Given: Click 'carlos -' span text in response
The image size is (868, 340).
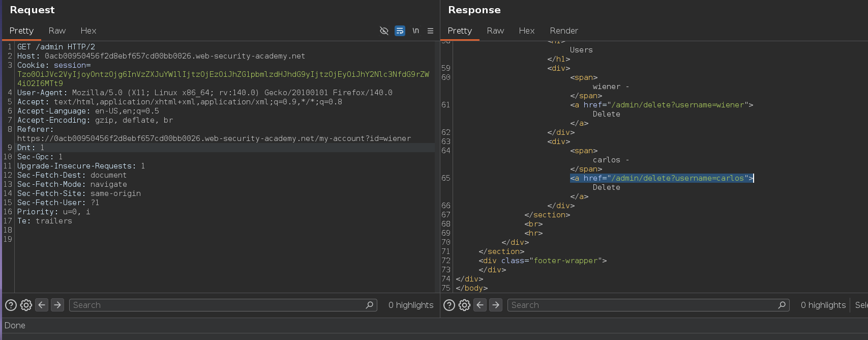Looking at the screenshot, I should tap(611, 160).
